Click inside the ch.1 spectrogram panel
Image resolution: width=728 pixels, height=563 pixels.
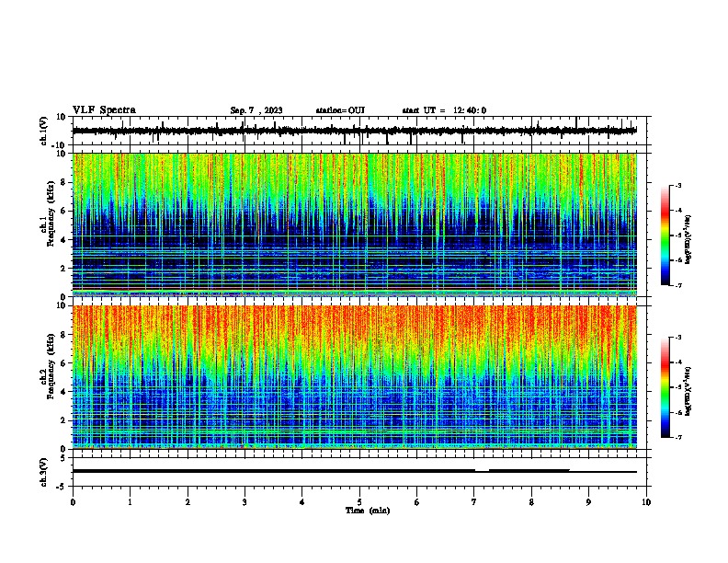[355, 224]
